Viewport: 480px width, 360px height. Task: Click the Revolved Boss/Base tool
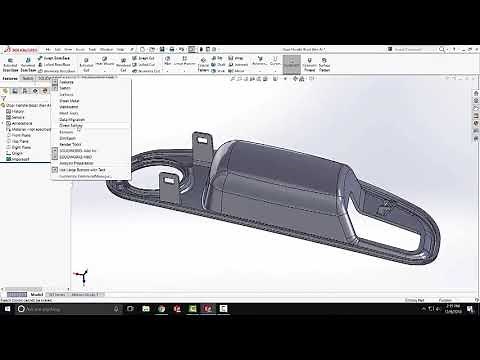coord(28,65)
